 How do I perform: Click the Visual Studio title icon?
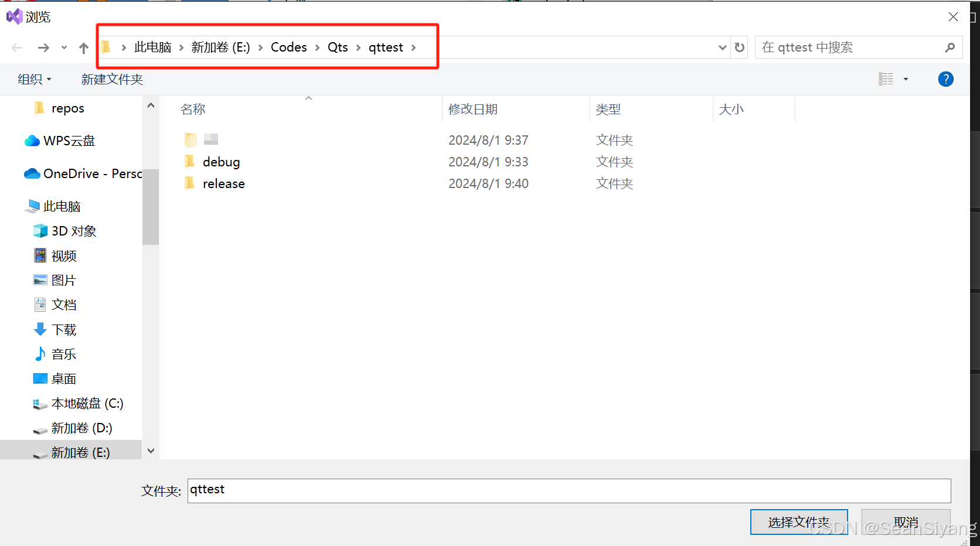click(14, 16)
